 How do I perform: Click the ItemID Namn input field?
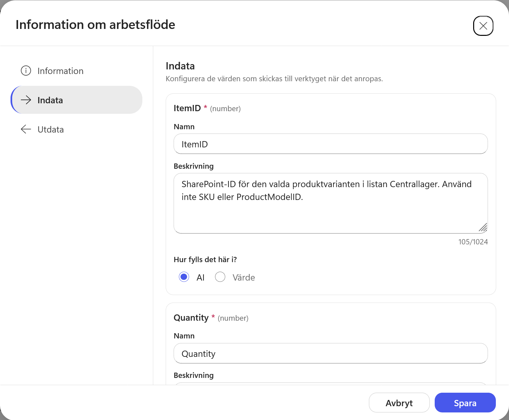[330, 144]
